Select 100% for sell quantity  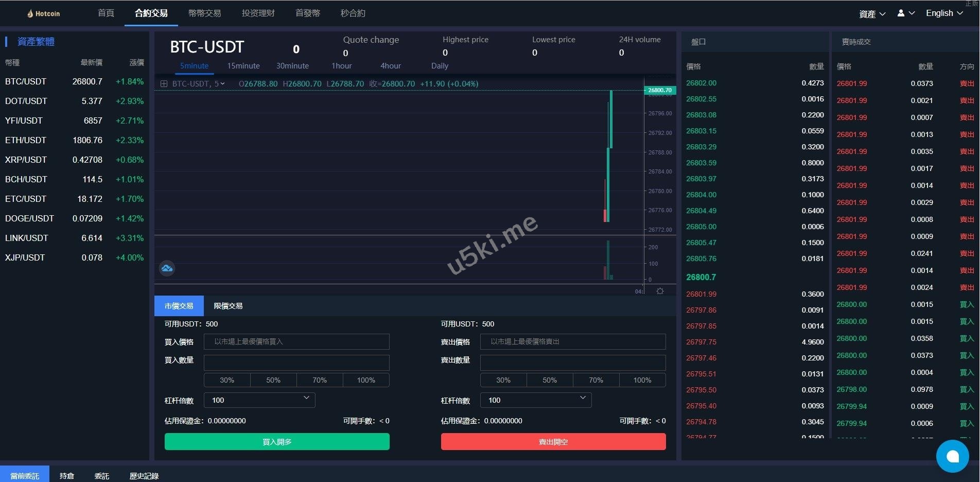(642, 380)
